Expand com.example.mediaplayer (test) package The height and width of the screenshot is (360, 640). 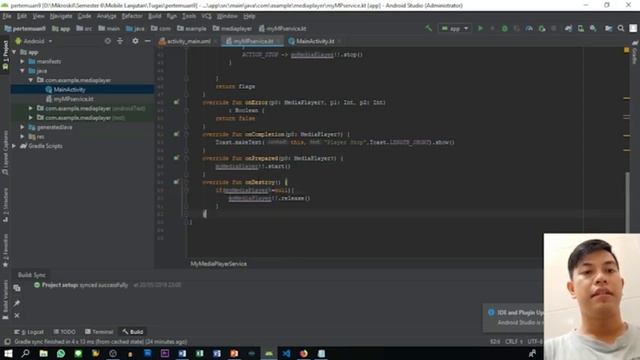tap(31, 118)
